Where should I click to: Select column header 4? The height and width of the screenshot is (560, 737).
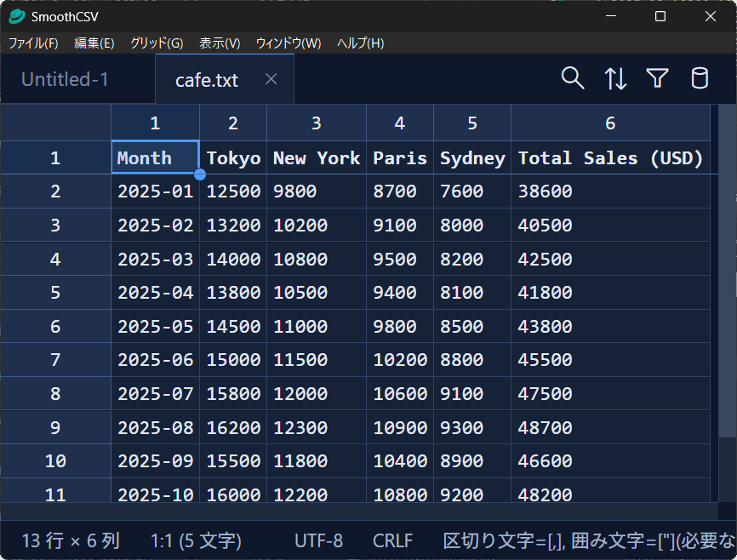click(x=399, y=123)
